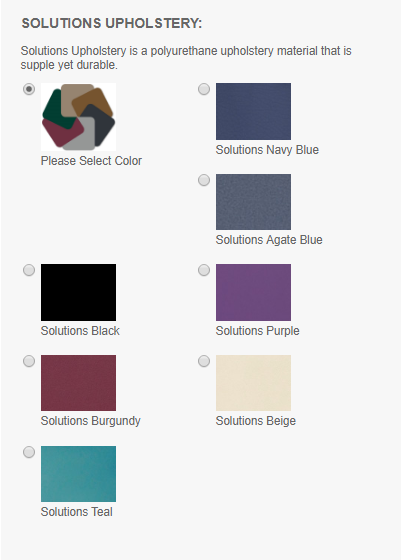Select the Solutions Teal radio button
Image resolution: width=401 pixels, height=560 pixels.
coord(29,452)
